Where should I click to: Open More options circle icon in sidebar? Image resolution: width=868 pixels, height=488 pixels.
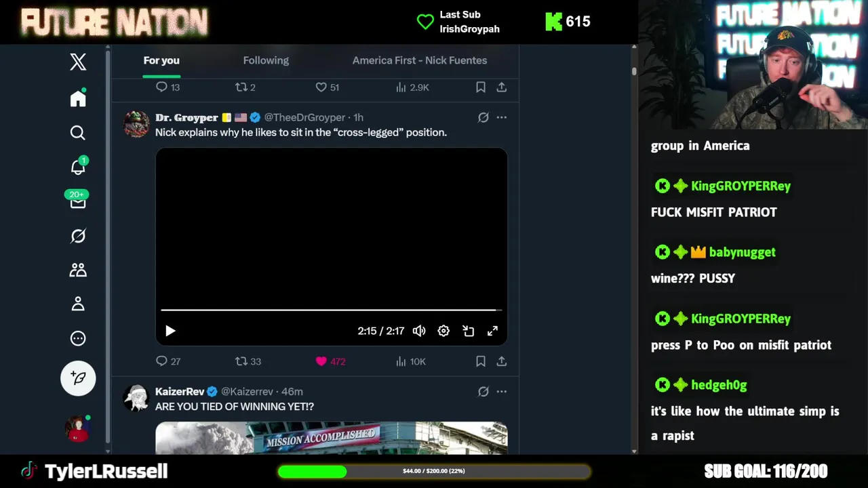pos(78,338)
